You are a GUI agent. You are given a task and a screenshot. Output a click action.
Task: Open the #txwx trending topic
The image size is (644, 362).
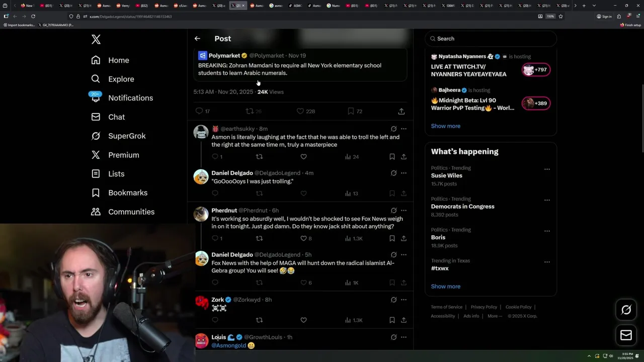(440, 268)
